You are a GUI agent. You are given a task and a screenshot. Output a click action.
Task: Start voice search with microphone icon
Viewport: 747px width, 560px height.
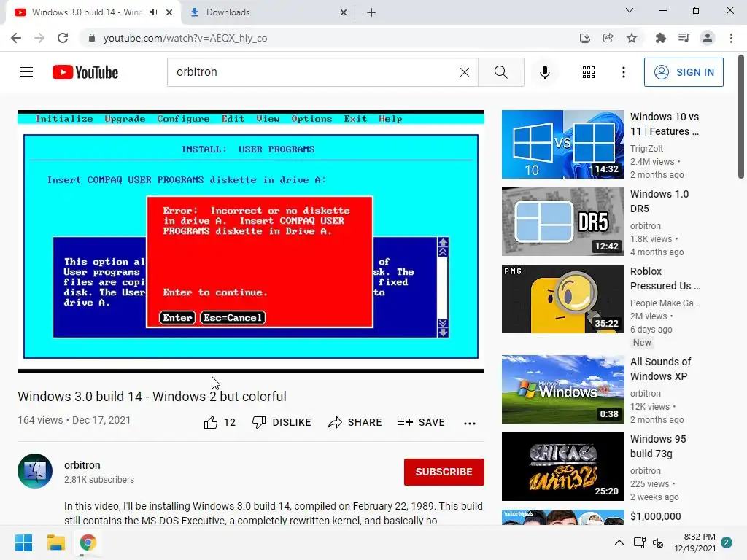click(x=544, y=72)
